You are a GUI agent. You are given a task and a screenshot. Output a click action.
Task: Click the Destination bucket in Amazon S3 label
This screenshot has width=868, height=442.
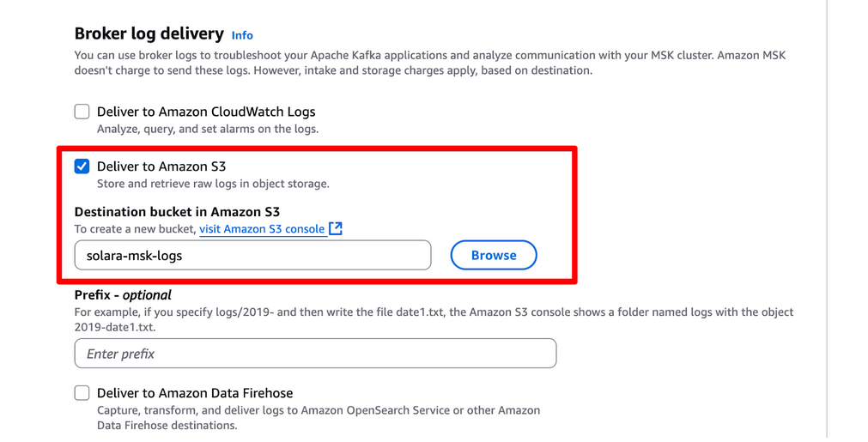177,212
